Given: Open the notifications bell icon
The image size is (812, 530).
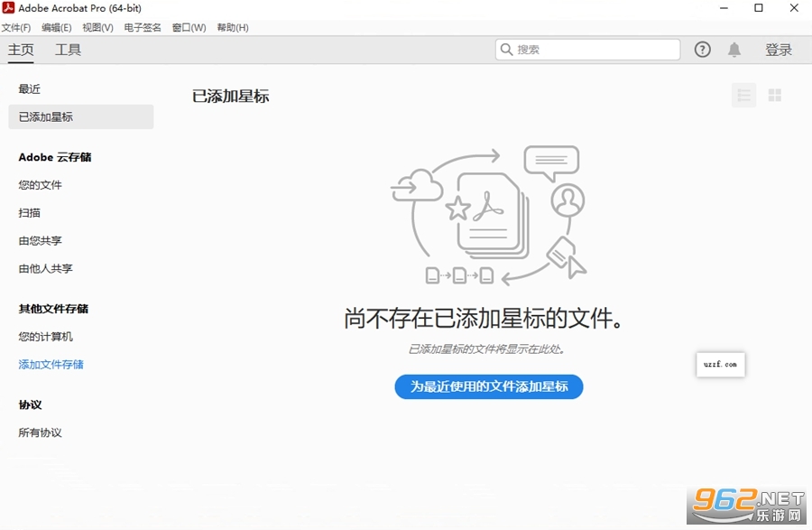Looking at the screenshot, I should click(734, 50).
